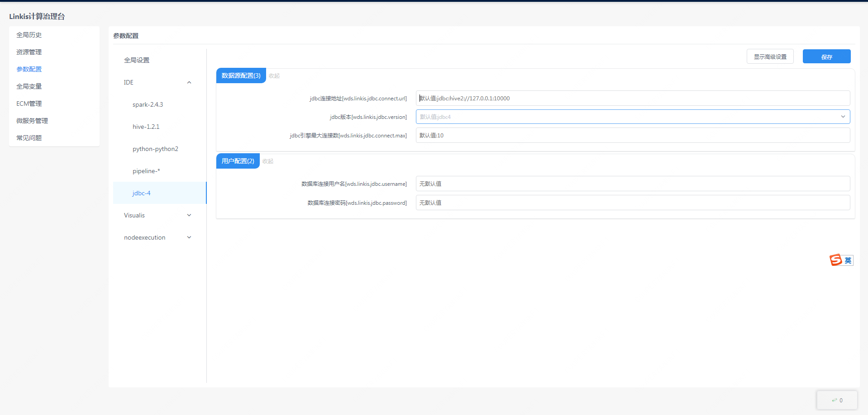Choose python-python2 in the IDE list
Screen dimensions: 868x415
click(155, 149)
